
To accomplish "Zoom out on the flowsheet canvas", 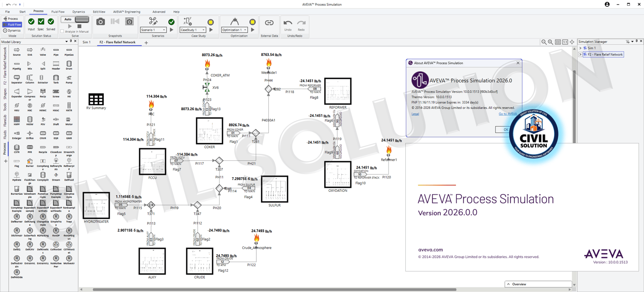I will click(544, 42).
